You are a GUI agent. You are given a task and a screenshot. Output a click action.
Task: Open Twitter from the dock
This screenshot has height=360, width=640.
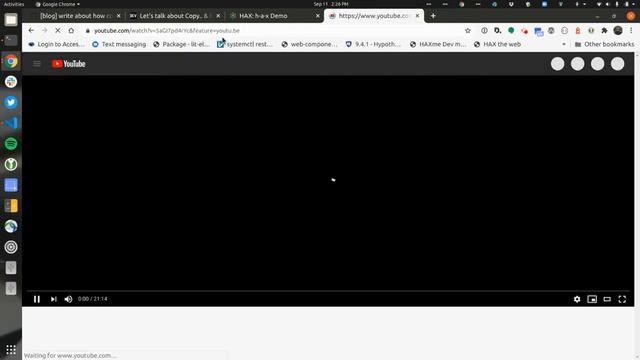(11, 102)
